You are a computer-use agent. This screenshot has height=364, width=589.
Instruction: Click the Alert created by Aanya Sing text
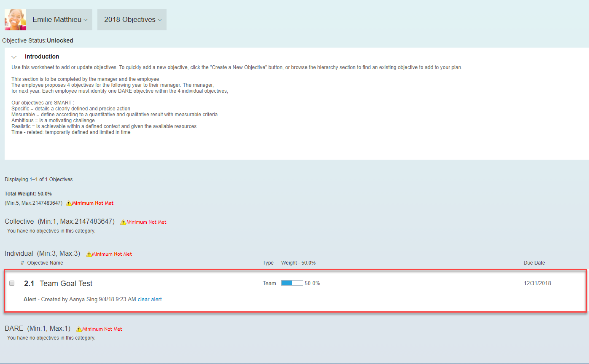(x=80, y=300)
